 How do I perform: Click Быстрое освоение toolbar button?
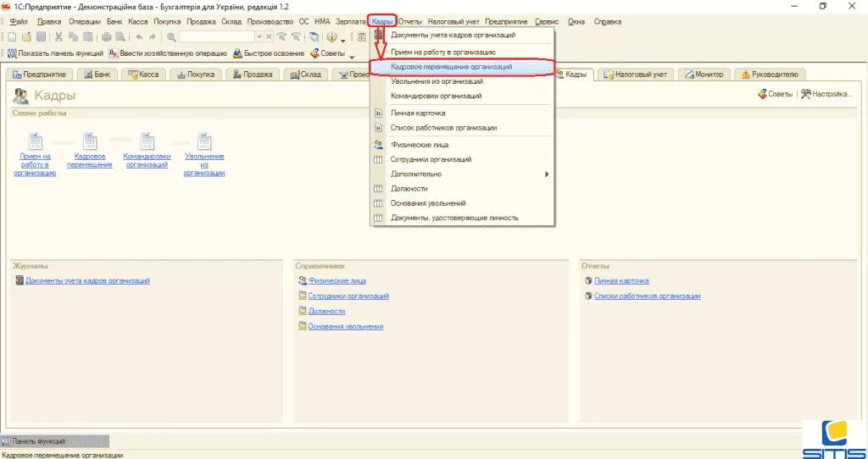[x=269, y=53]
